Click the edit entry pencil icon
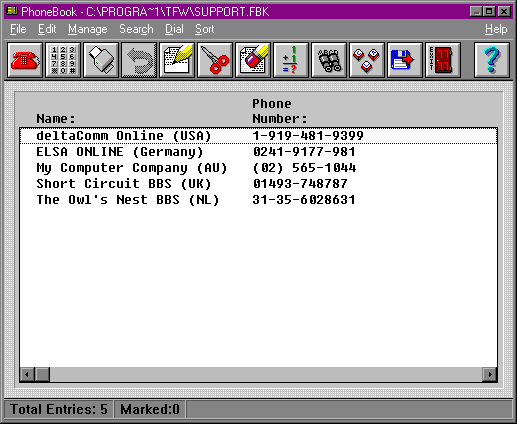517x424 pixels. pos(177,60)
